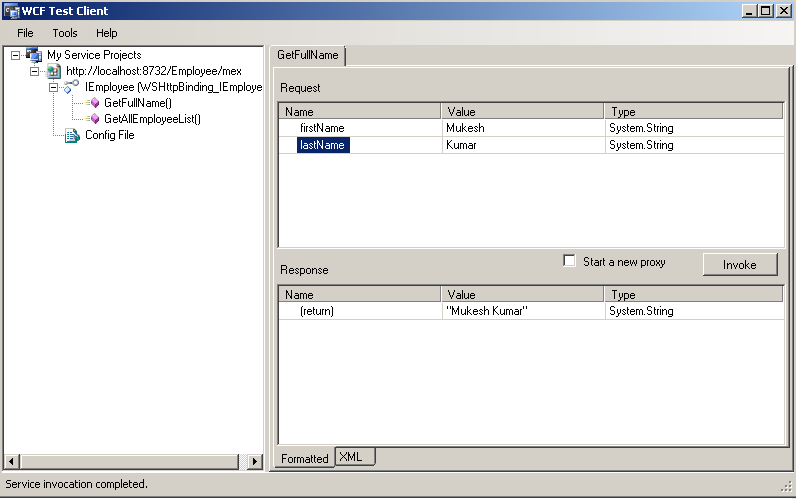The image size is (796, 499).
Task: Select the IEmployee binding node label
Action: (174, 87)
